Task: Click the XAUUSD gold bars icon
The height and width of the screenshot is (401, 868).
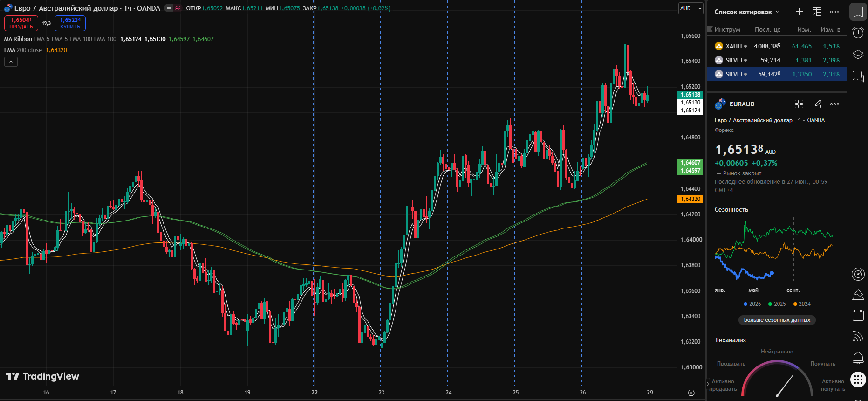Action: coord(719,46)
